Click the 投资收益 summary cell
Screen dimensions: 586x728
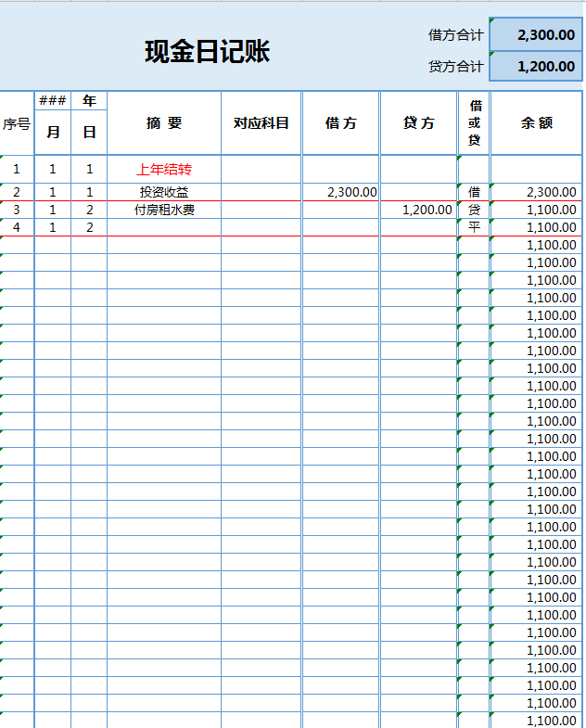(164, 192)
